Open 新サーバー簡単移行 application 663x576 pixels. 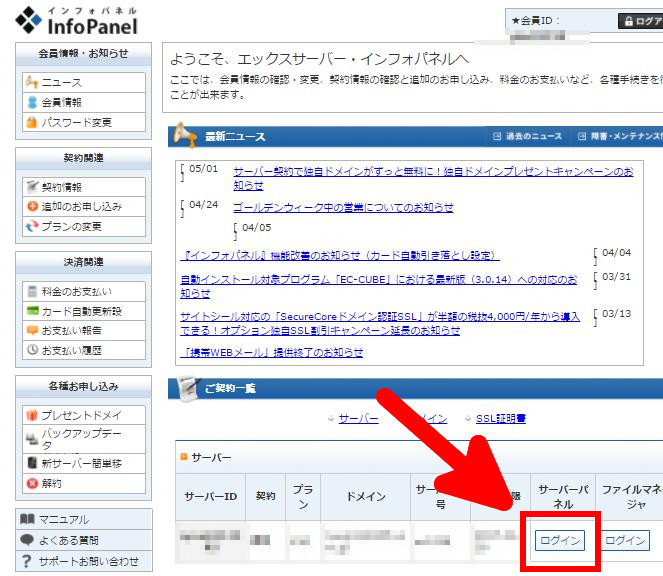(x=84, y=463)
